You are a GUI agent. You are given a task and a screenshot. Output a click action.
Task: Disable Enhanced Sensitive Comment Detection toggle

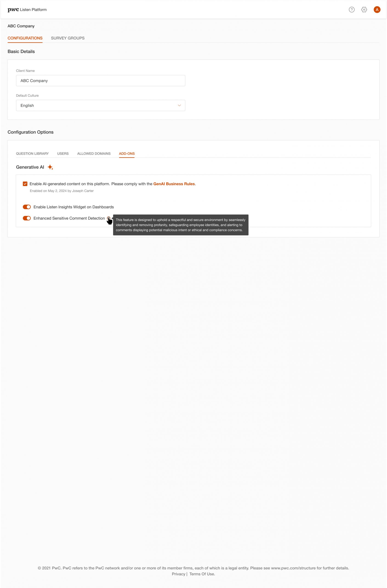27,218
